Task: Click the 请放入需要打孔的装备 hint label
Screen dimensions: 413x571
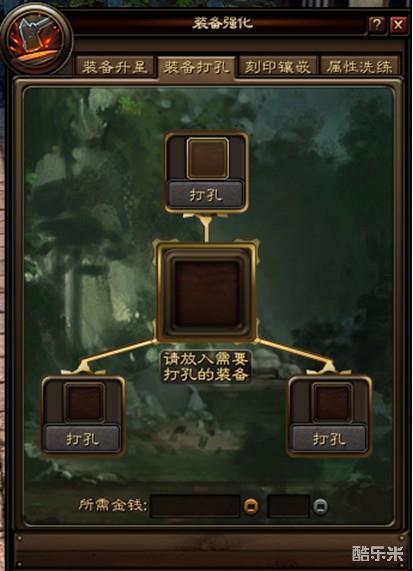Action: pos(206,367)
